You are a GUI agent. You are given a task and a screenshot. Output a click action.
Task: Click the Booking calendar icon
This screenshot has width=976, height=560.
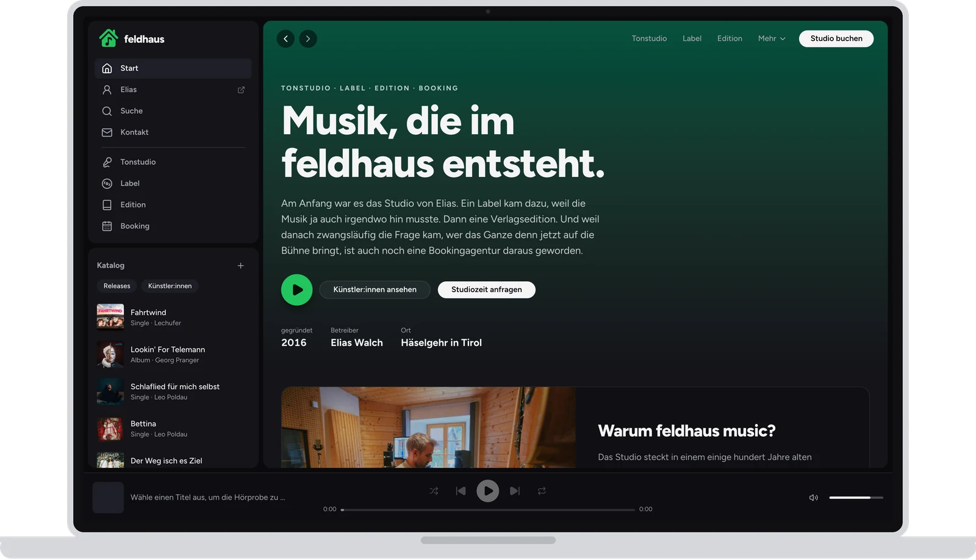coord(107,226)
